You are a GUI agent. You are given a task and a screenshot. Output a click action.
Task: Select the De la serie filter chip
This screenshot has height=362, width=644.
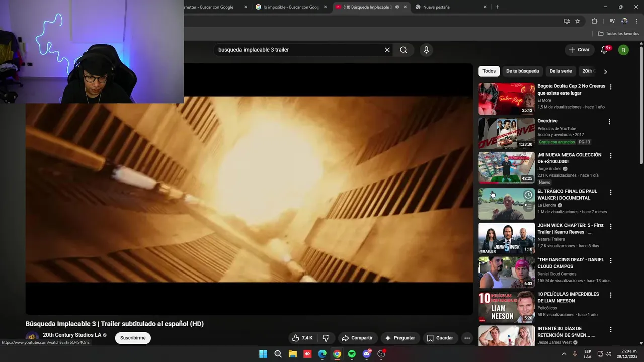[x=560, y=71]
